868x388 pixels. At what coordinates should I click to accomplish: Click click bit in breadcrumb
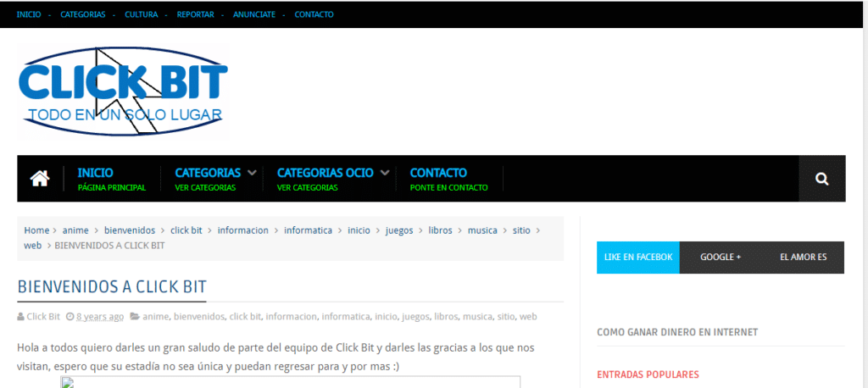(186, 230)
